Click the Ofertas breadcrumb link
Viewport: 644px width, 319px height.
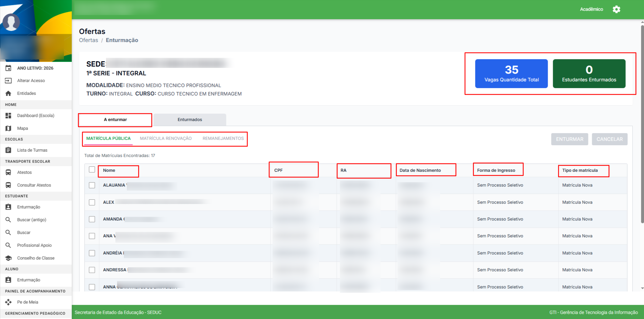88,40
